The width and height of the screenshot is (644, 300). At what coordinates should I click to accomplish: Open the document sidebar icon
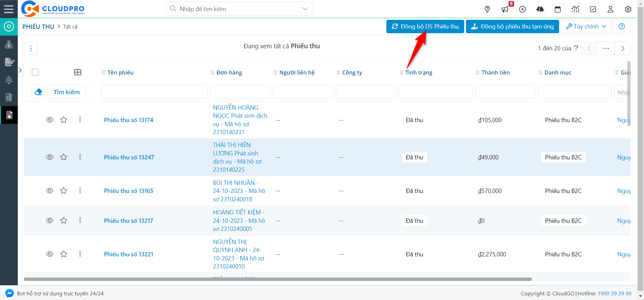pos(9,97)
